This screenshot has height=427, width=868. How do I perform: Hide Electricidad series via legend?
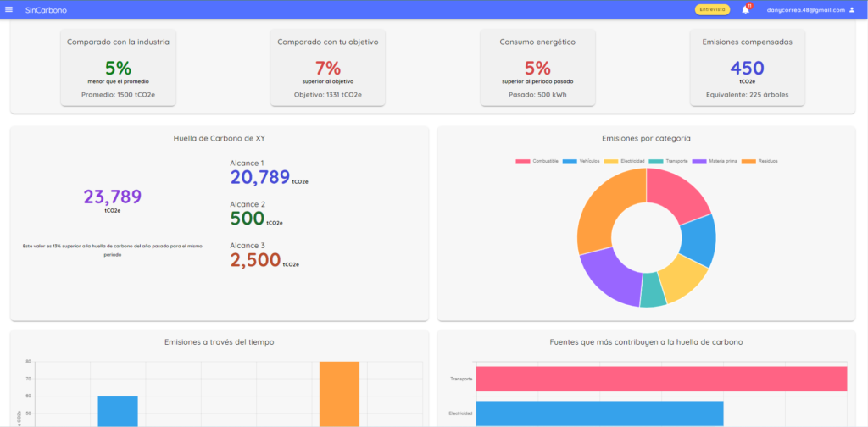tap(626, 161)
